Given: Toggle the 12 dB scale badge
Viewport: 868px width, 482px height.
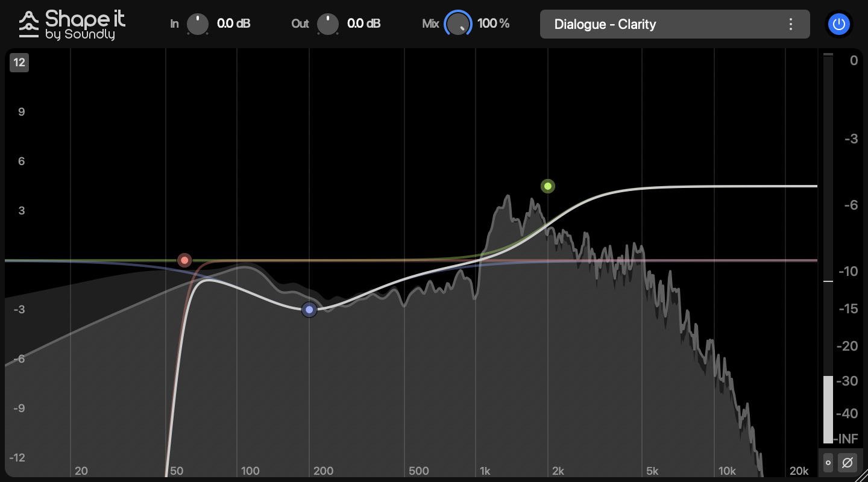Looking at the screenshot, I should click(19, 62).
